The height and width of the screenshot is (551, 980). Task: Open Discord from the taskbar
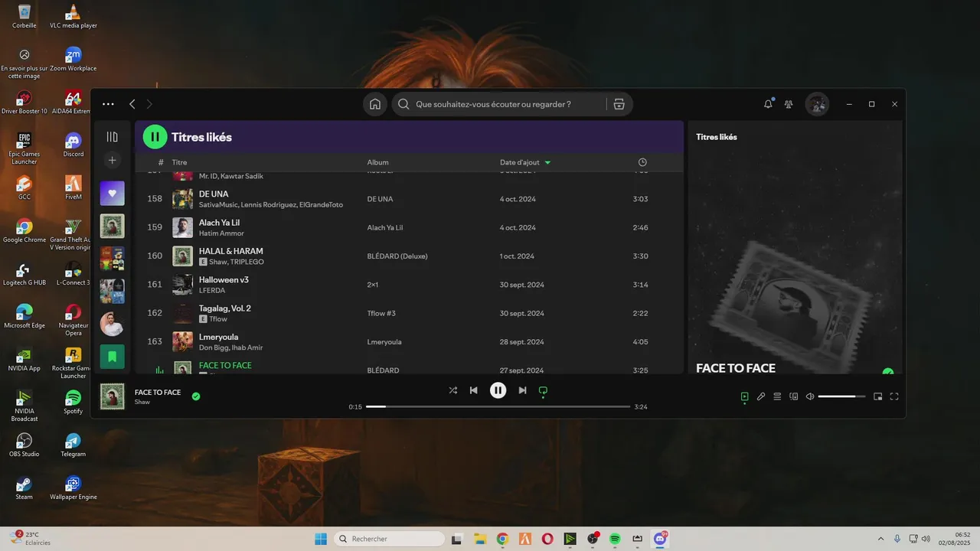point(660,539)
